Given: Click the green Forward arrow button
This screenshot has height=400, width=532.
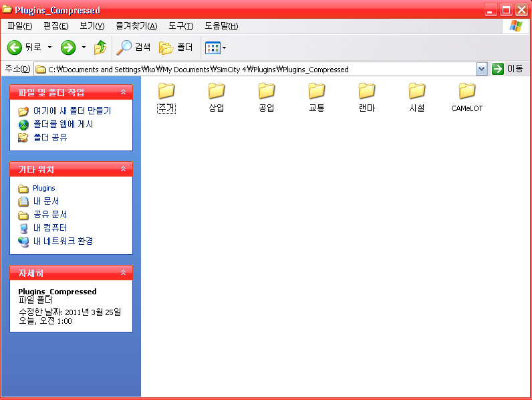Looking at the screenshot, I should click(x=68, y=47).
